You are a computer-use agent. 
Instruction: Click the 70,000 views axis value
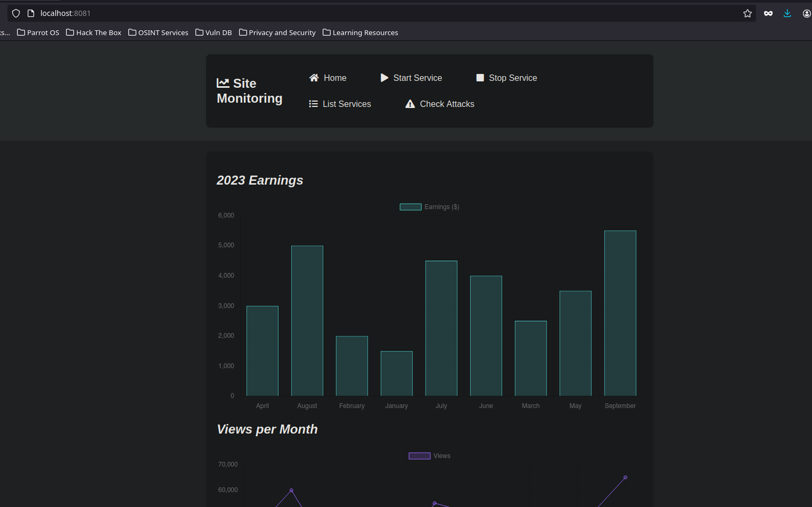pos(228,464)
